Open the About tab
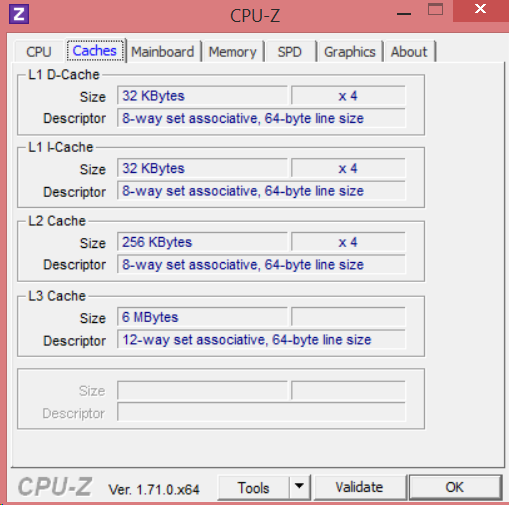Viewport: 509px width, 505px height. tap(409, 52)
